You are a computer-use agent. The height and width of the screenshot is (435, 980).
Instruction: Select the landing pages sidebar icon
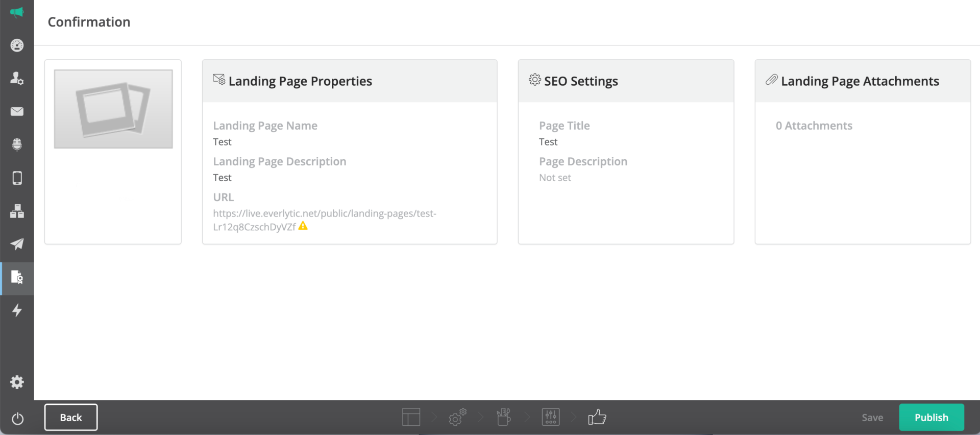tap(17, 277)
